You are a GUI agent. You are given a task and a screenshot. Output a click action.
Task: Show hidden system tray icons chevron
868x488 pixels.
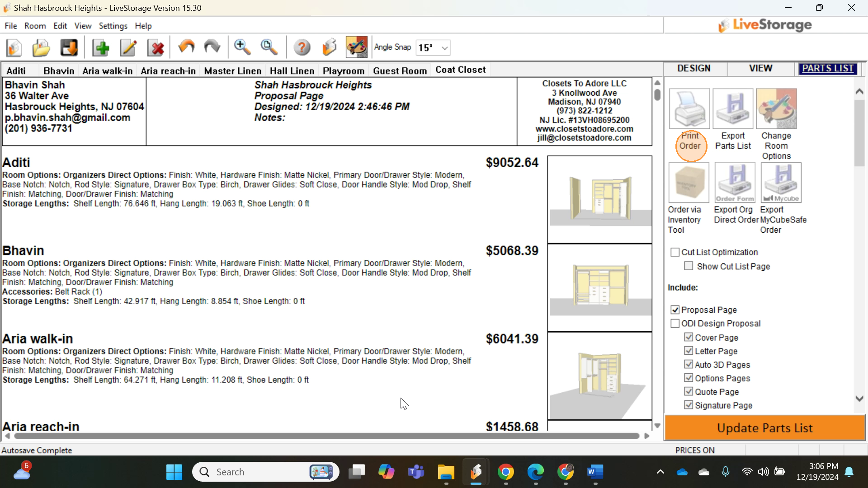660,472
